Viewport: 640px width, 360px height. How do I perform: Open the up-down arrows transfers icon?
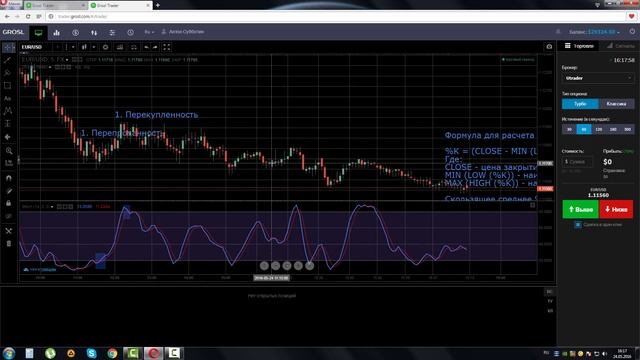click(94, 33)
